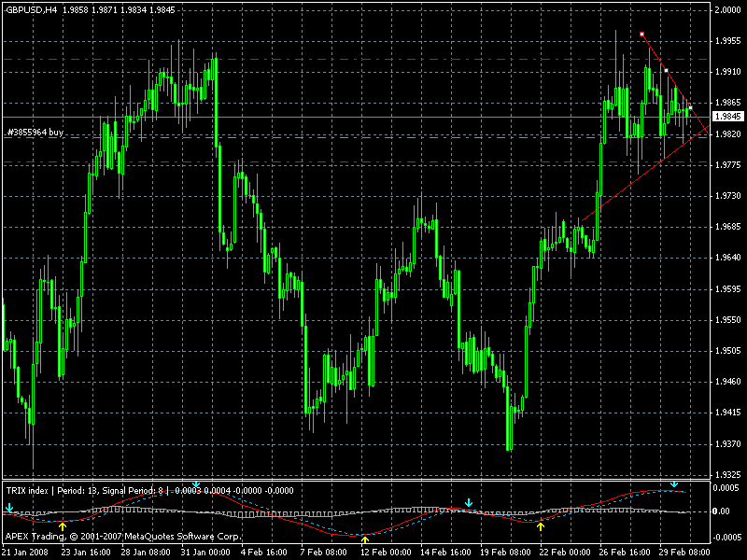Click the APEX Trading copyright text
The height and width of the screenshot is (560, 747).
[121, 537]
